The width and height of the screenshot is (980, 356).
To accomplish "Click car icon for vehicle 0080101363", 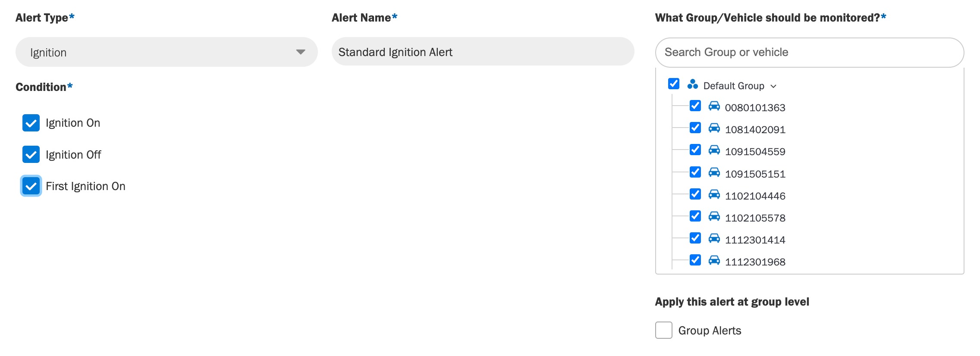I will 714,106.
